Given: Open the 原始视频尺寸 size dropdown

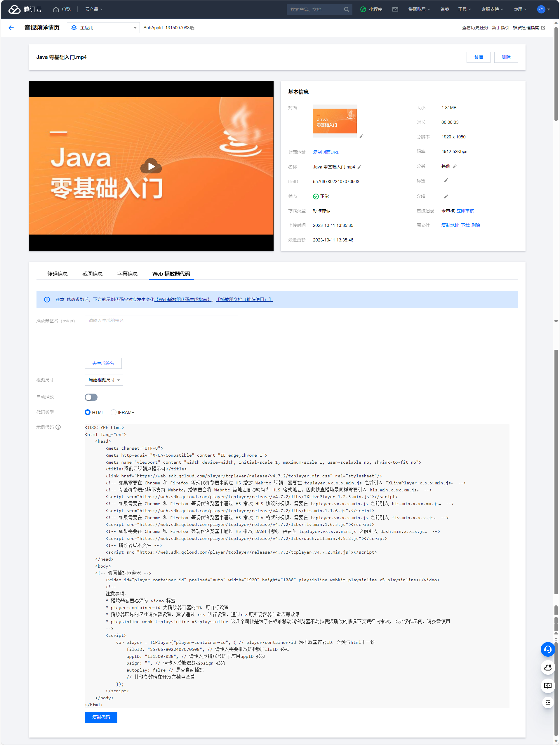Looking at the screenshot, I should [104, 380].
